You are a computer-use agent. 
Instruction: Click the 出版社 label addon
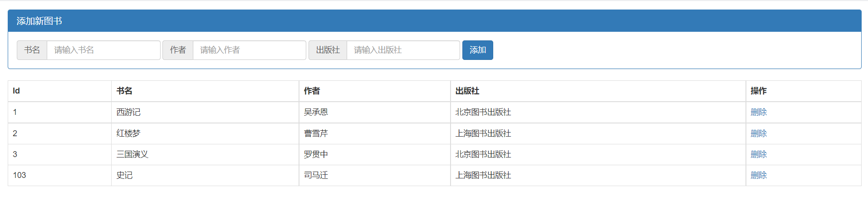328,50
